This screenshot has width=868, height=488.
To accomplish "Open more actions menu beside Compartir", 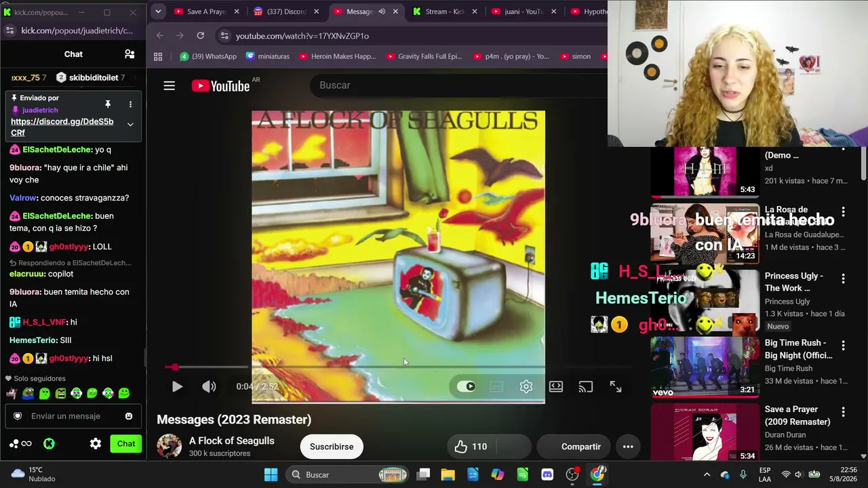I will click(628, 447).
